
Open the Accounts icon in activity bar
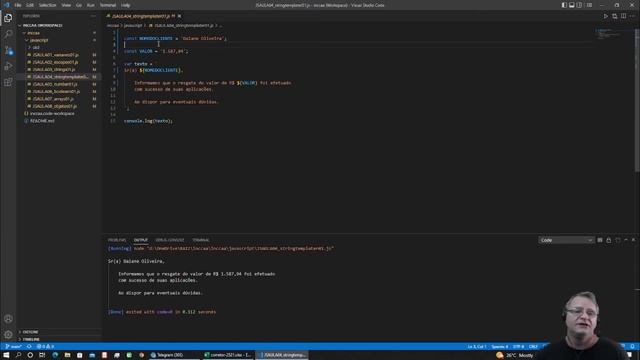pos(8,319)
